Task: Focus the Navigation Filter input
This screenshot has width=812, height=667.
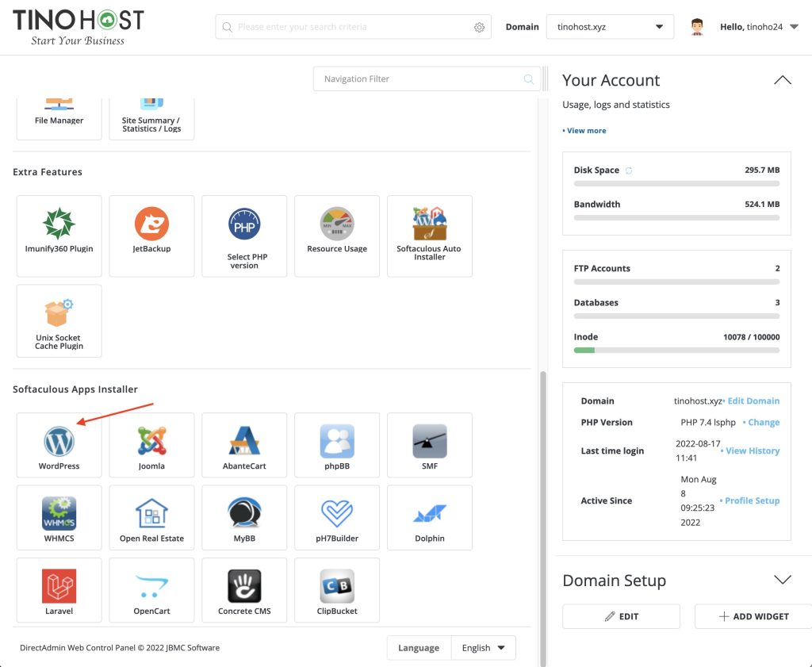Action: pyautogui.click(x=427, y=79)
